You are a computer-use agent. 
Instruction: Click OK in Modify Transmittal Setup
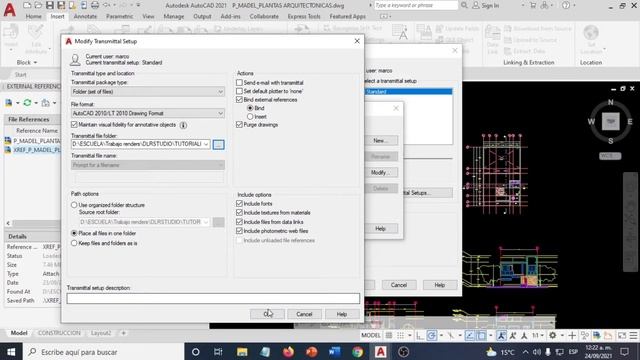click(x=267, y=314)
